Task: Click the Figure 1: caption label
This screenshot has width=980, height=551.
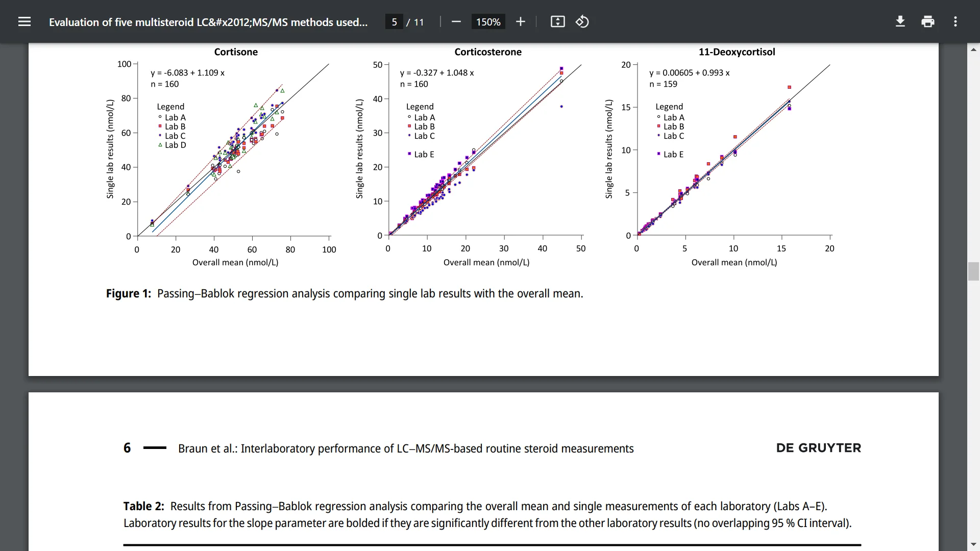Action: click(129, 293)
